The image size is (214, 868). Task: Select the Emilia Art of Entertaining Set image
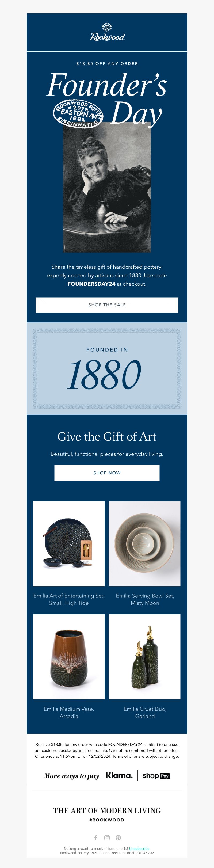[x=69, y=543]
